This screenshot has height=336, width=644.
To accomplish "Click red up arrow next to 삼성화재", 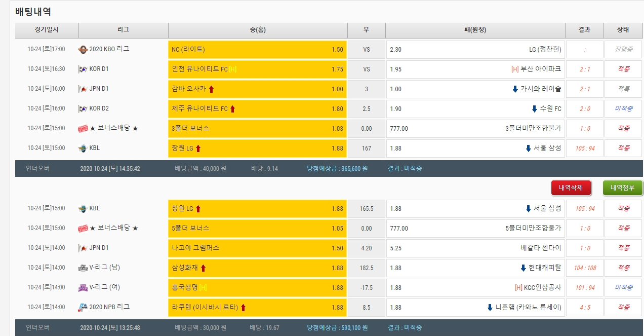I will (x=204, y=268).
